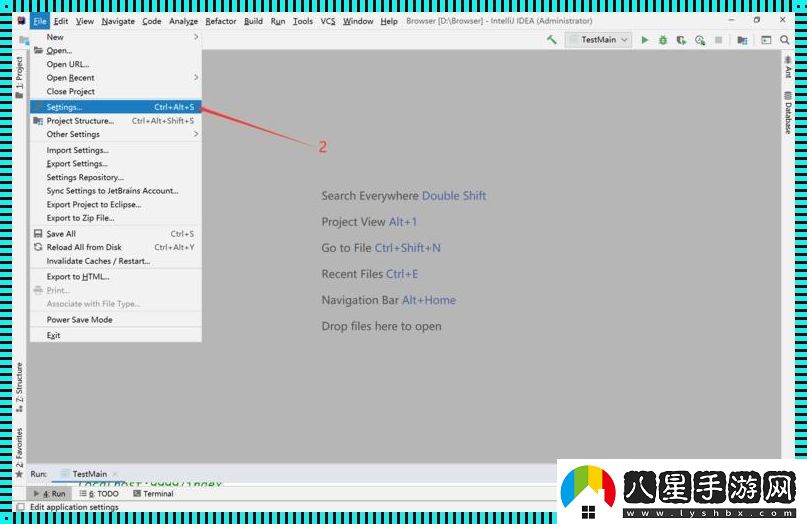This screenshot has width=807, height=524.
Task: Switch to the Terminal tab
Action: pos(153,494)
